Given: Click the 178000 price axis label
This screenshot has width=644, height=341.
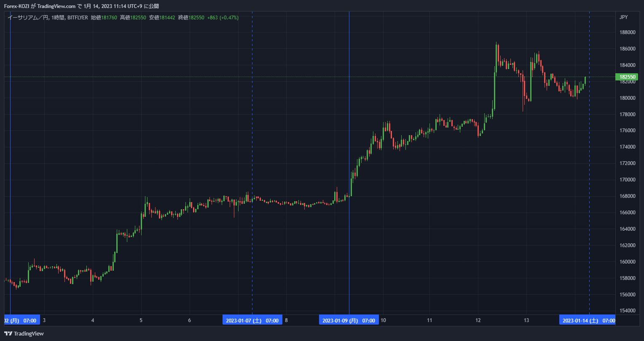Looking at the screenshot, I should [x=628, y=115].
